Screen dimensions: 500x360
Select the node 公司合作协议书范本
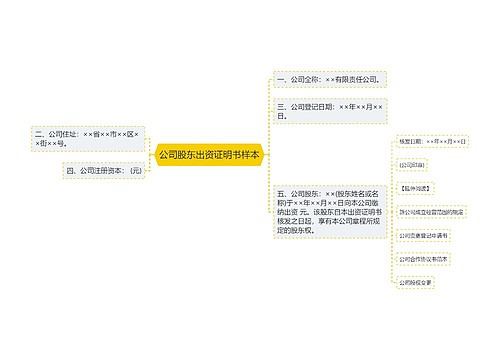pyautogui.click(x=423, y=259)
